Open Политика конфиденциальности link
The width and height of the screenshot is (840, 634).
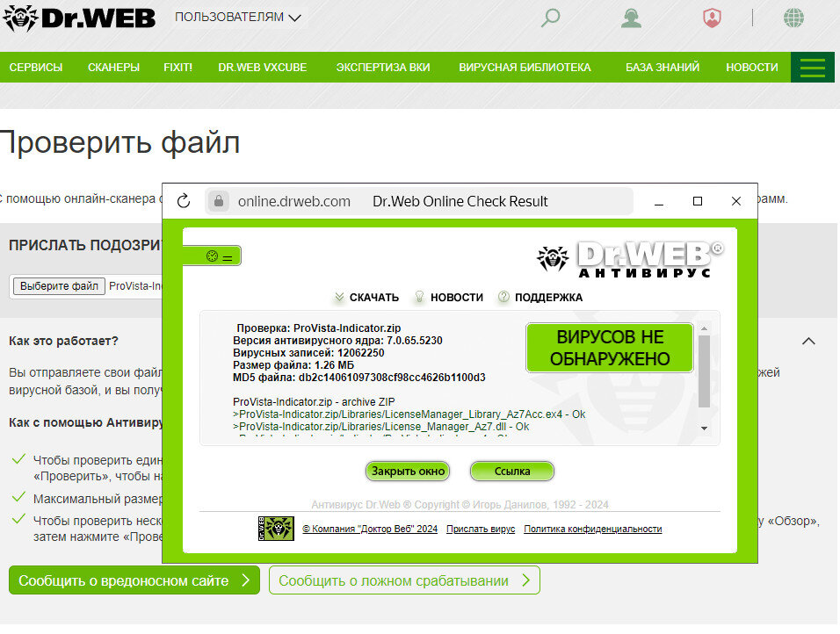(x=593, y=529)
